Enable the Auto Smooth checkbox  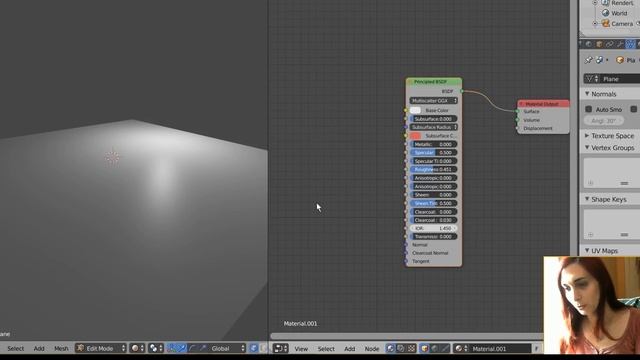click(x=589, y=109)
